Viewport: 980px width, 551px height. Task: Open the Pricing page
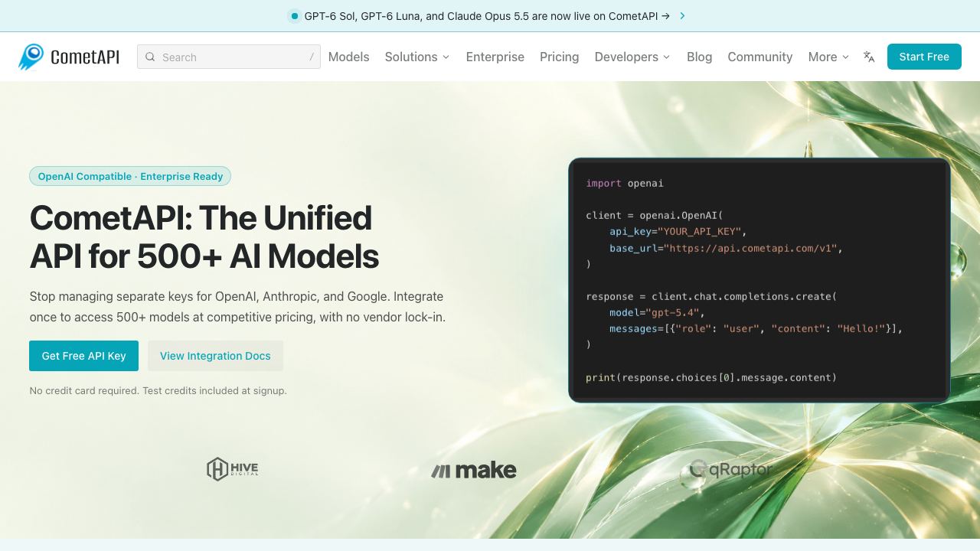[560, 57]
